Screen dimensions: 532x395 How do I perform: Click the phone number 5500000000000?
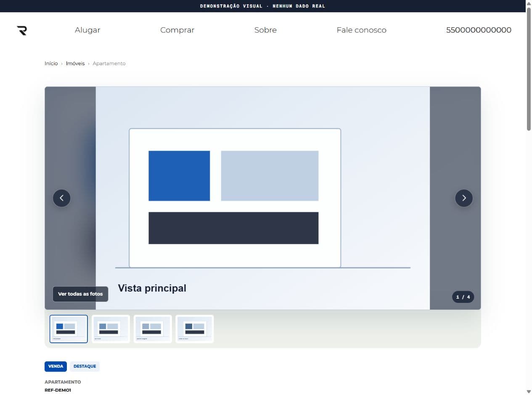pyautogui.click(x=479, y=30)
